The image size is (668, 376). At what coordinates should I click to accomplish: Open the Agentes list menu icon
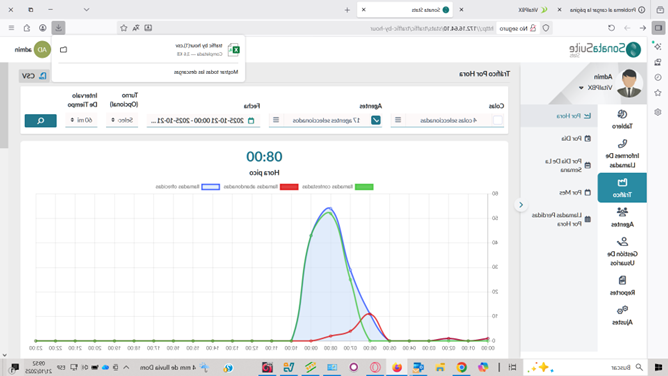click(x=276, y=120)
